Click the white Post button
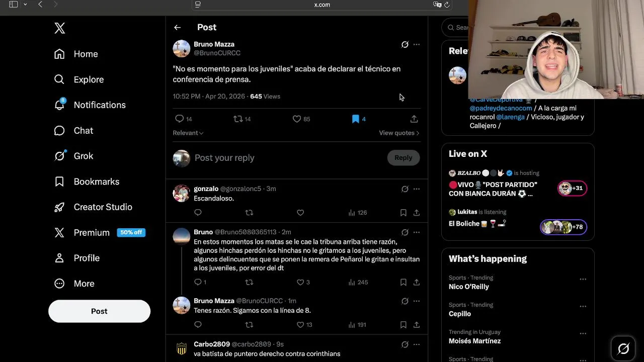 [99, 311]
